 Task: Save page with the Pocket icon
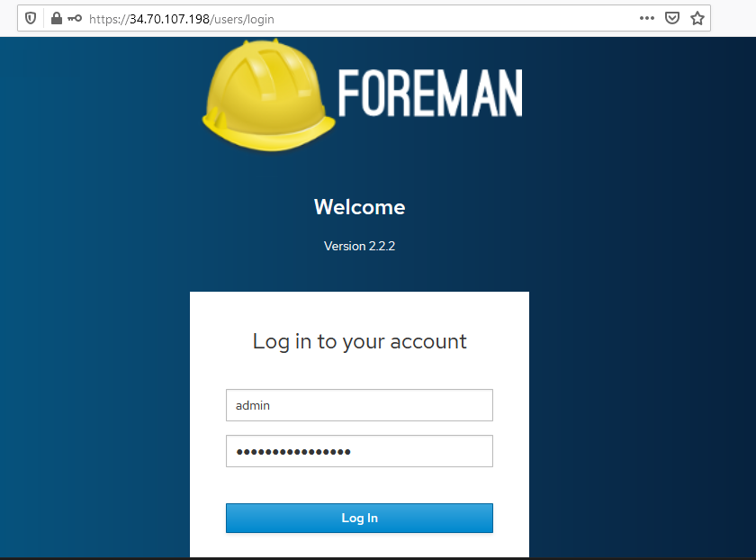click(x=671, y=18)
